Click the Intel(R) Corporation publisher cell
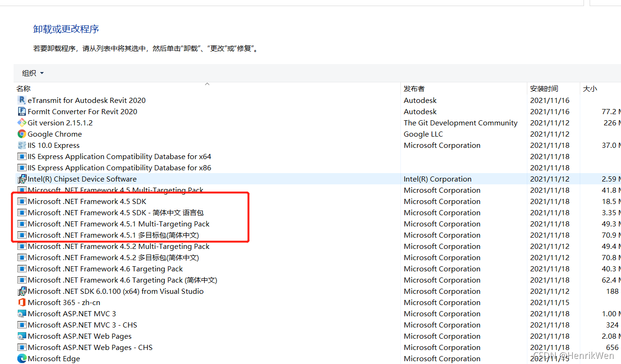The width and height of the screenshot is (621, 364). coord(437,179)
